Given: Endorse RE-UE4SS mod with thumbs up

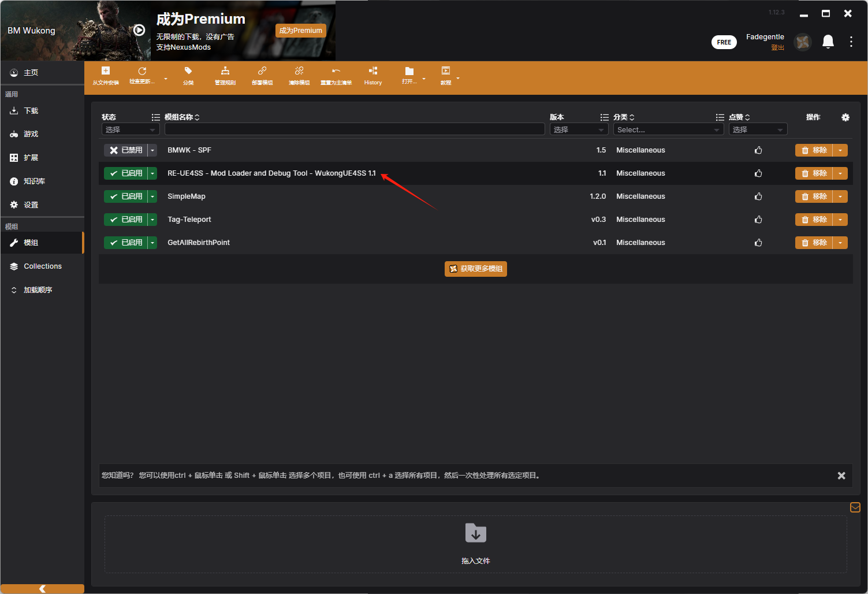Looking at the screenshot, I should (x=758, y=173).
